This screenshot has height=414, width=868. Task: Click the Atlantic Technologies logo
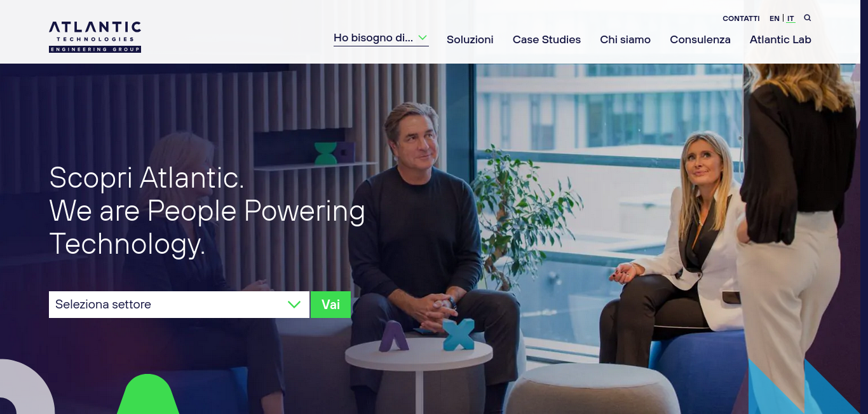95,36
